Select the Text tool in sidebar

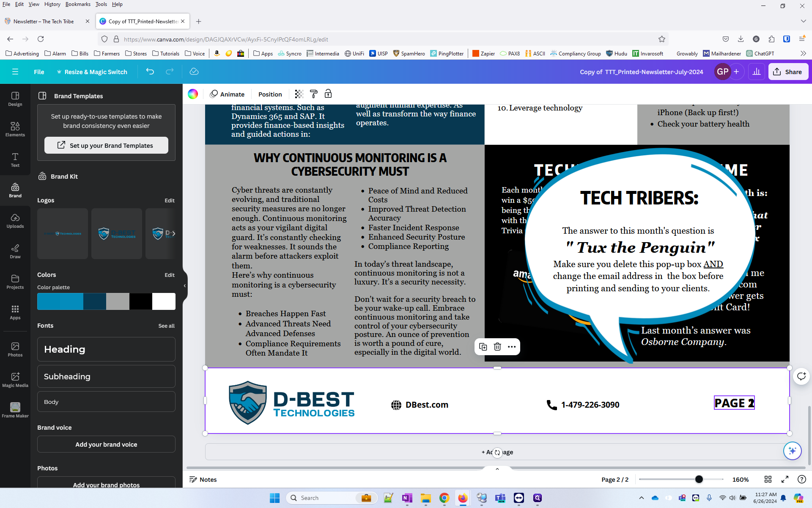point(15,160)
